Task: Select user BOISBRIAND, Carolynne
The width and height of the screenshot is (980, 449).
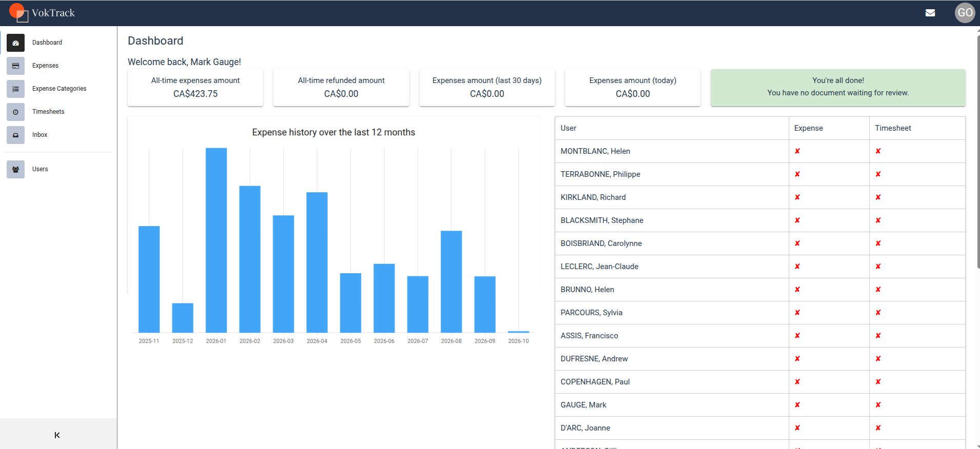Action: point(601,243)
